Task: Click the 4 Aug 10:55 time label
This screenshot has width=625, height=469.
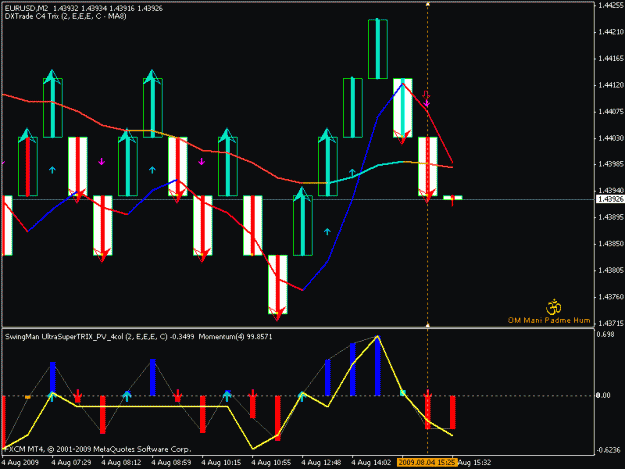Action: (271, 463)
